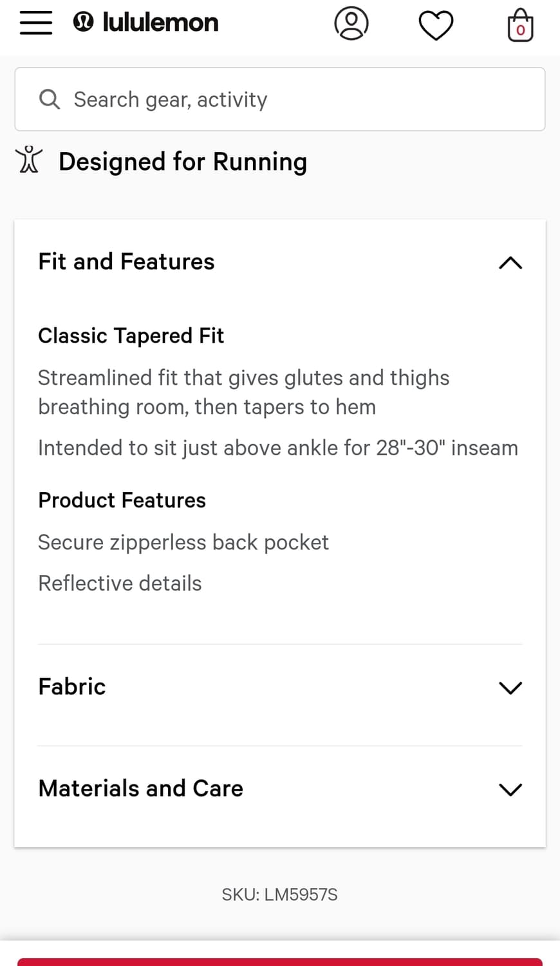
Task: Click the Fit and Features heading
Action: coord(126,261)
